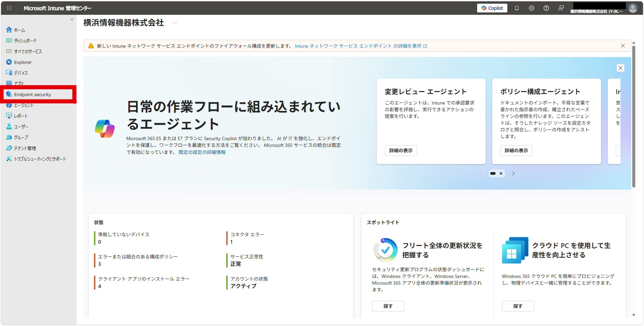The width and height of the screenshot is (644, 326).
Task: Click the Endpoint security shield icon
Action: click(x=9, y=94)
